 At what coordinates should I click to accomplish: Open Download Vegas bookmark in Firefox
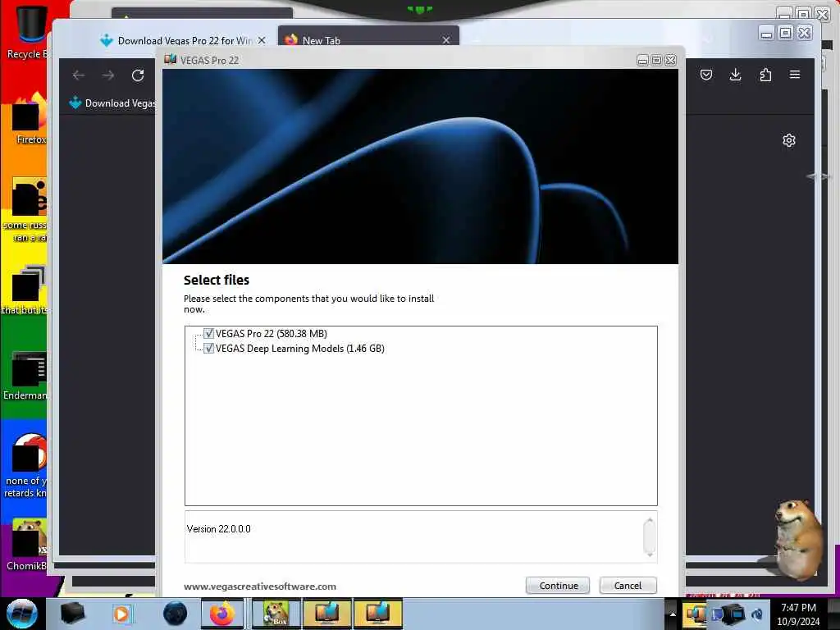coord(112,103)
